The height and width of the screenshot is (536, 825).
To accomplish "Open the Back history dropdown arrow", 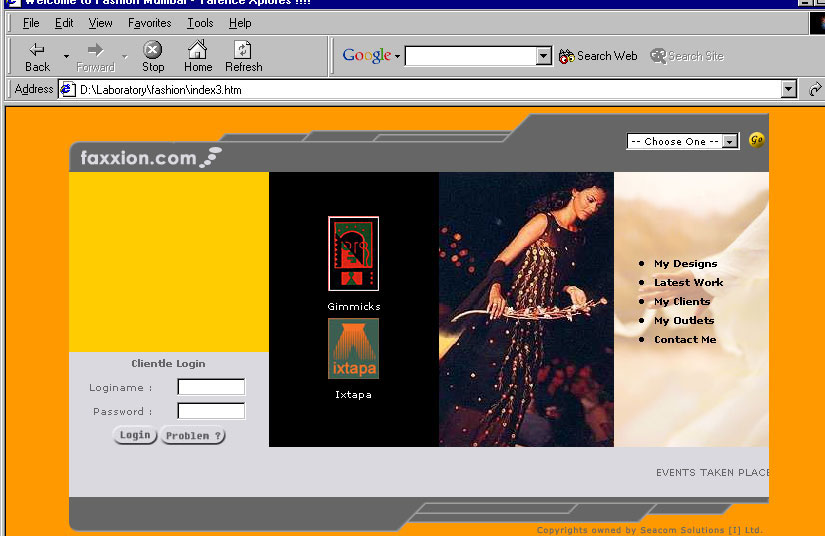I will (x=66, y=56).
